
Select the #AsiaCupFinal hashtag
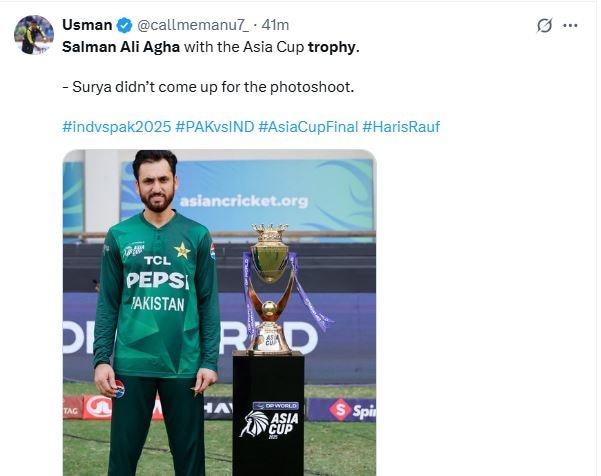(x=309, y=127)
